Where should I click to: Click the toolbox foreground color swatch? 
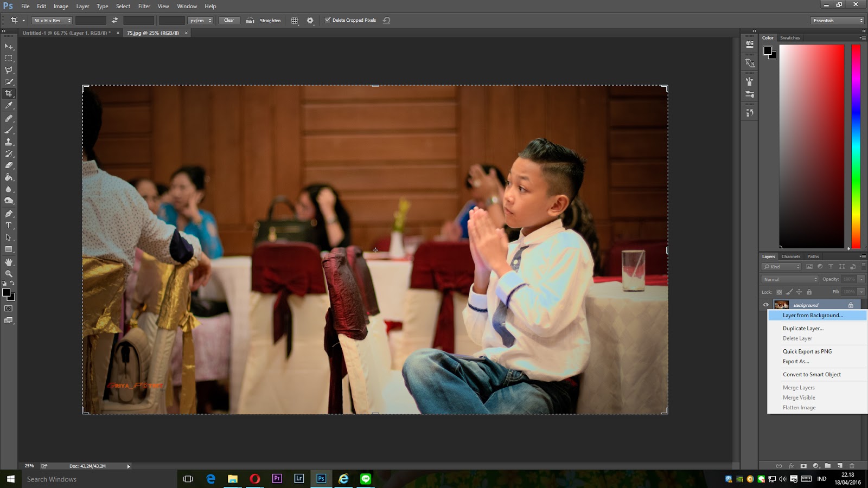pos(6,293)
